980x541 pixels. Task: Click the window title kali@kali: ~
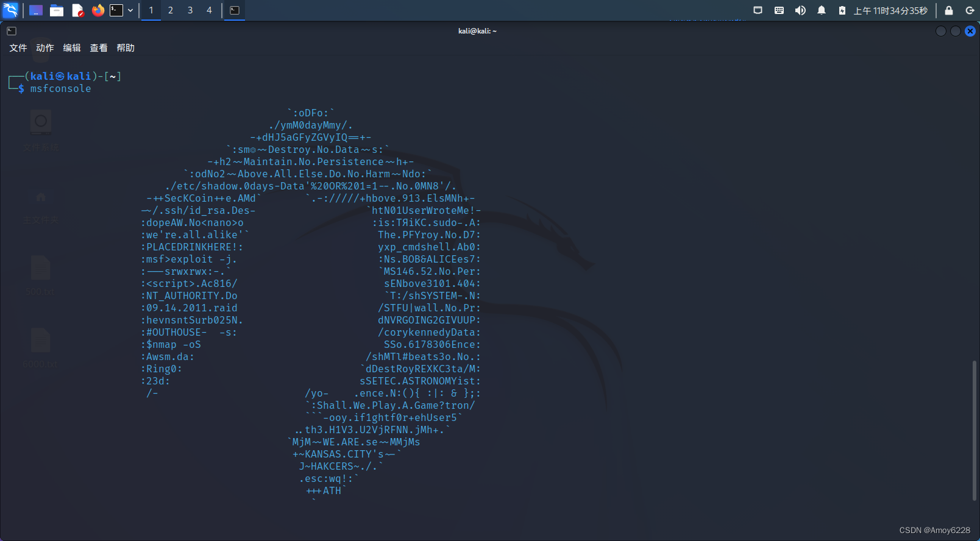477,31
